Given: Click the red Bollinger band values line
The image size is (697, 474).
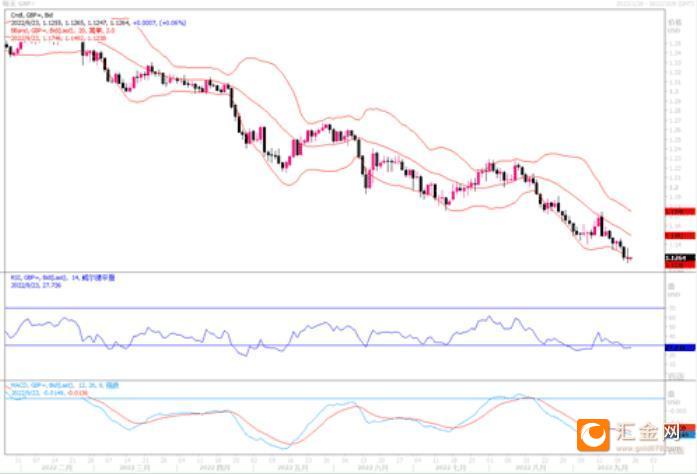Looking at the screenshot, I should [59, 39].
